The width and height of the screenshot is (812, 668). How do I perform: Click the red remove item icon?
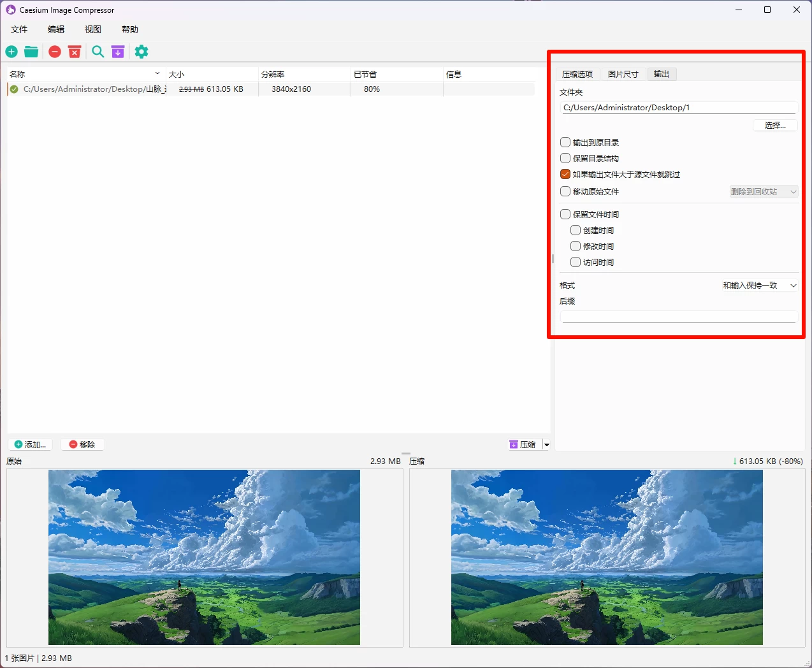tap(54, 52)
